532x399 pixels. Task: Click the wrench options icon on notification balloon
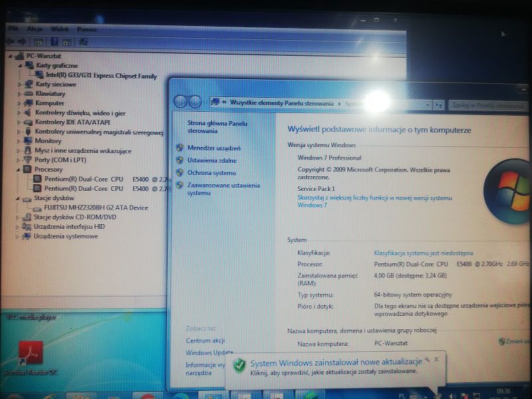(x=427, y=359)
